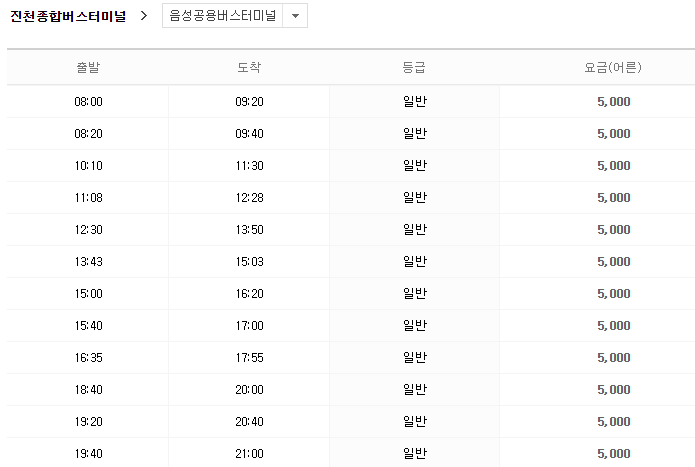
Task: Click the 진천종합버스터미널 departure terminal label
Action: pyautogui.click(x=68, y=17)
